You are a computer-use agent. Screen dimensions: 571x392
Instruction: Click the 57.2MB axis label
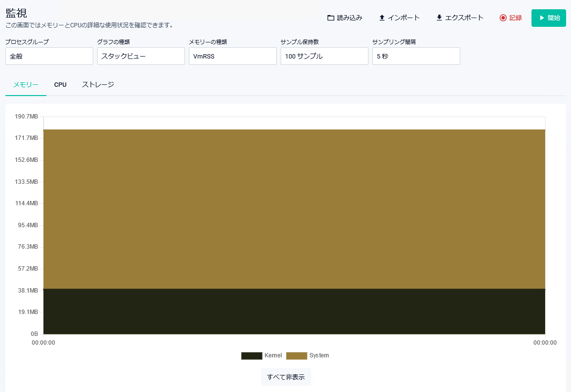(x=28, y=269)
